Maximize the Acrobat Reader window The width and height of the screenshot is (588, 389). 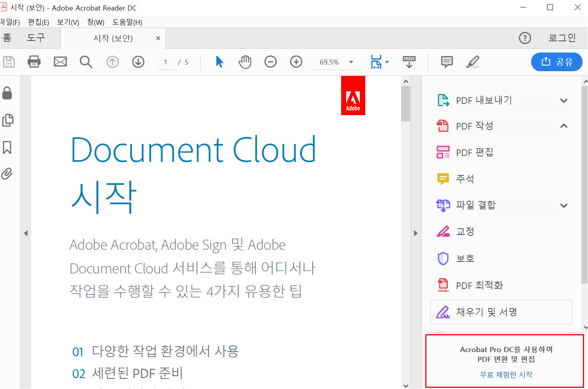(550, 7)
